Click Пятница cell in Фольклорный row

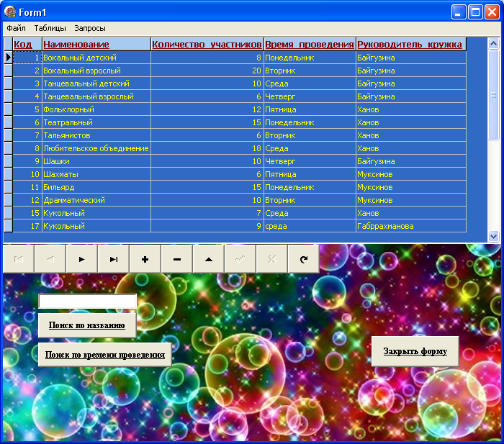(310, 109)
